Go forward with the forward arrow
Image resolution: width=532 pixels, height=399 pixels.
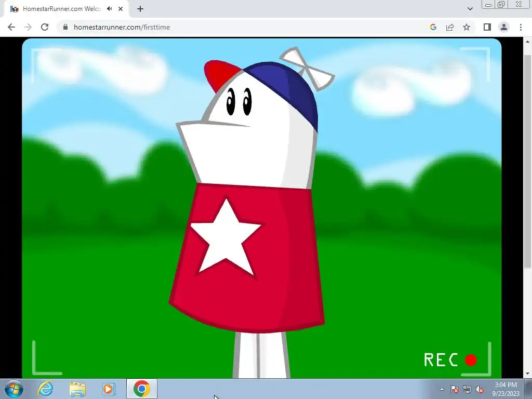[x=28, y=27]
